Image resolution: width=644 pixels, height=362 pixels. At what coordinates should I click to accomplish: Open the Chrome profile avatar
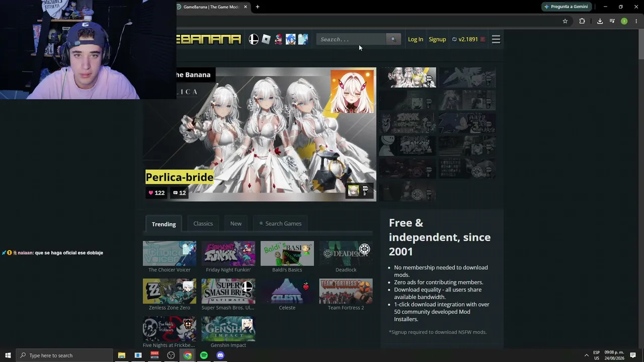[x=624, y=21]
